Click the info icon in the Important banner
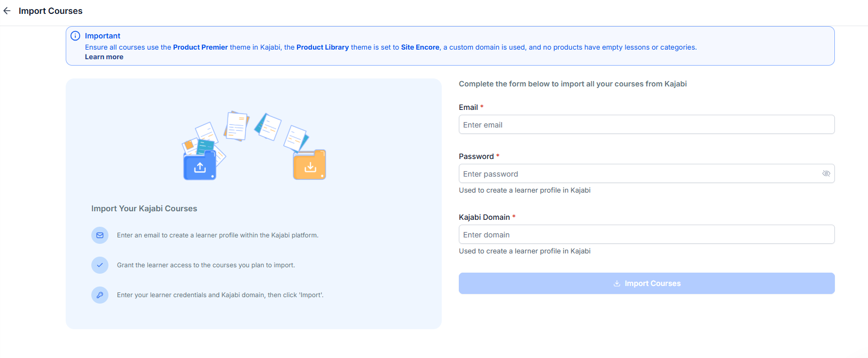Screen dimensions: 868x358 coord(75,36)
